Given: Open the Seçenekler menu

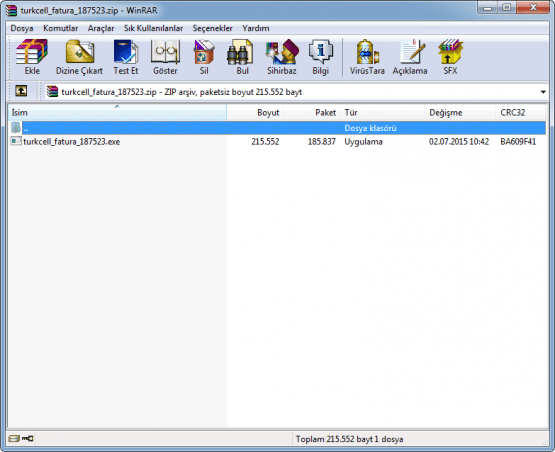Looking at the screenshot, I should pyautogui.click(x=212, y=28).
